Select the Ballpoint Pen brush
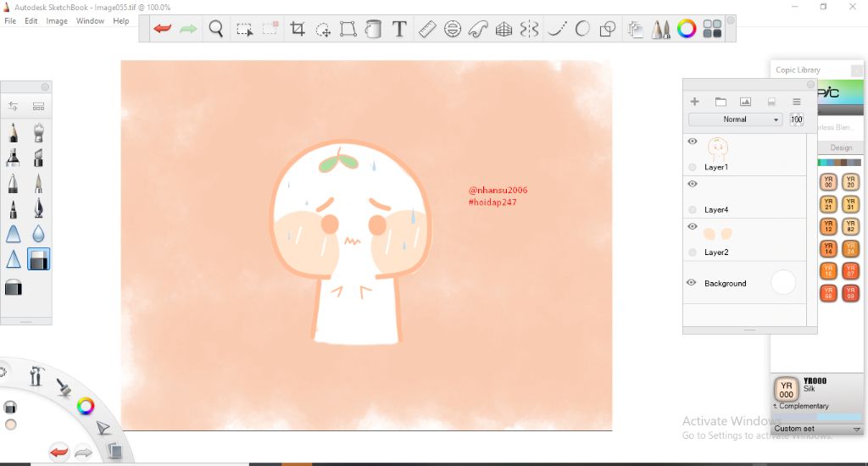The image size is (868, 466). [x=14, y=183]
